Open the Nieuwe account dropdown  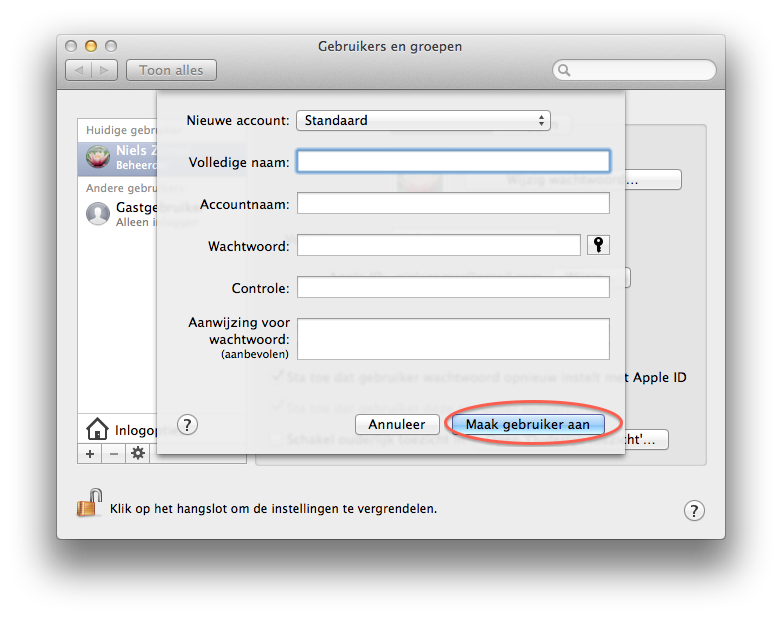tap(423, 120)
